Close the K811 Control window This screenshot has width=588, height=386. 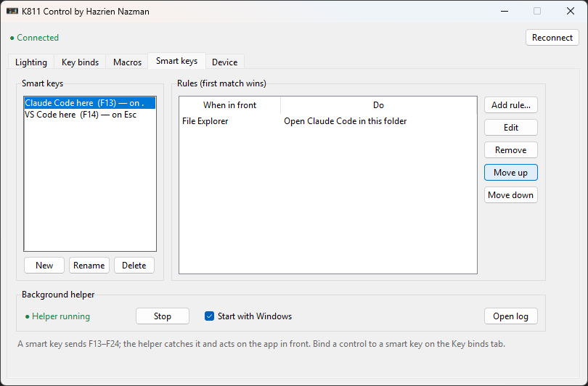point(571,11)
